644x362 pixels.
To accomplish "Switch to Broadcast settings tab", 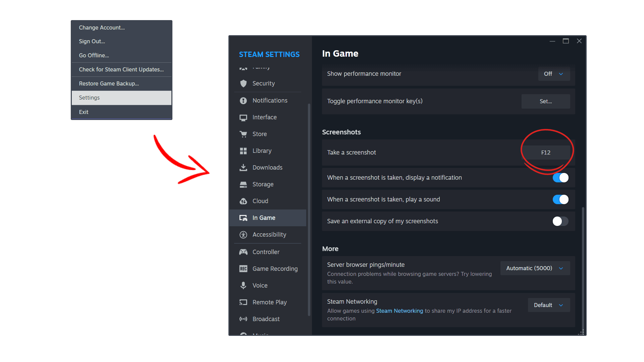I will point(268,319).
